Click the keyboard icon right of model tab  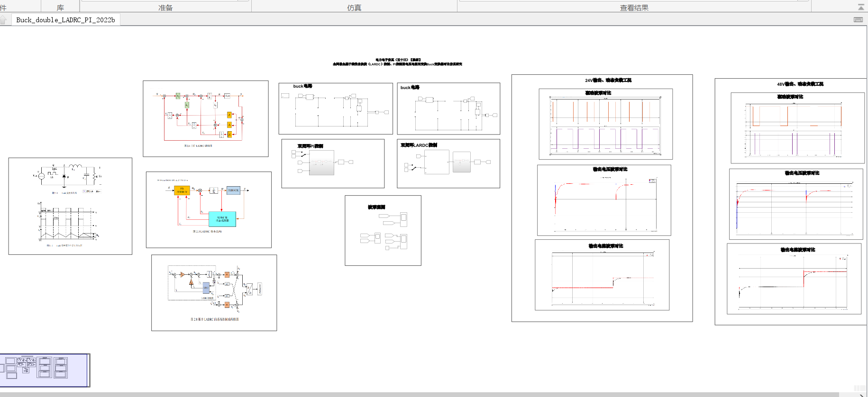click(858, 19)
